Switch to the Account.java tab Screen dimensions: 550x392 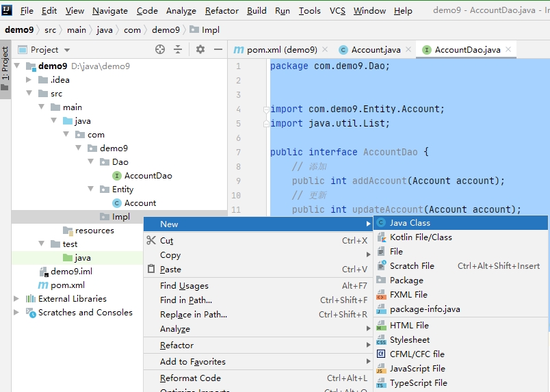click(376, 50)
